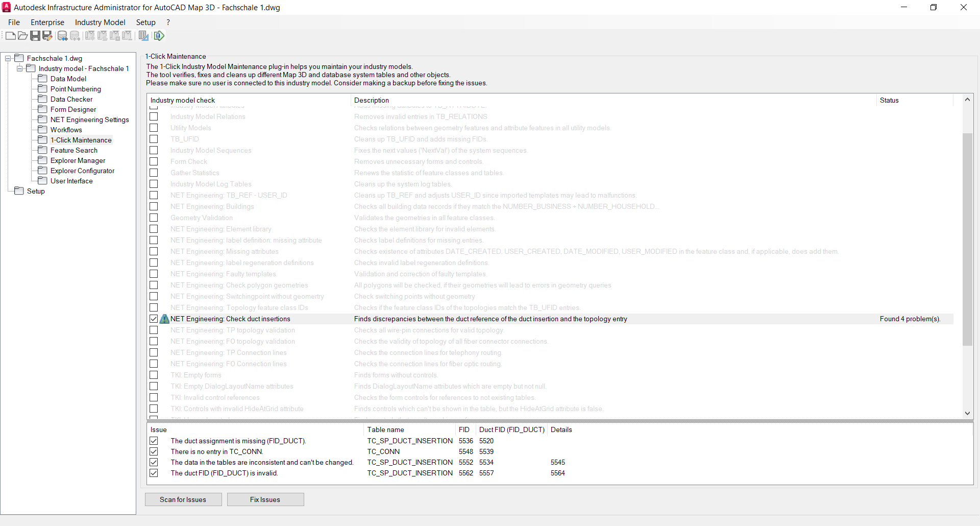Click the warning triangle icon on Check duct insertions
The width and height of the screenshot is (980, 526).
click(x=164, y=319)
